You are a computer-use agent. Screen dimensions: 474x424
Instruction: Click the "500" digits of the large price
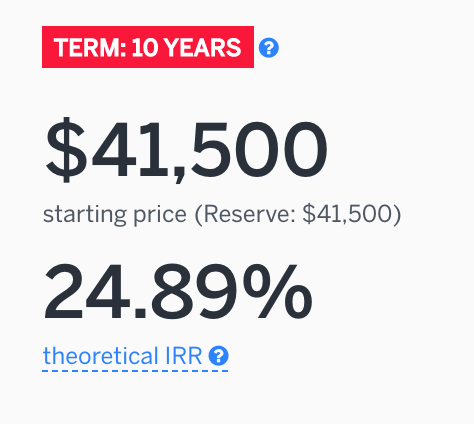[259, 150]
